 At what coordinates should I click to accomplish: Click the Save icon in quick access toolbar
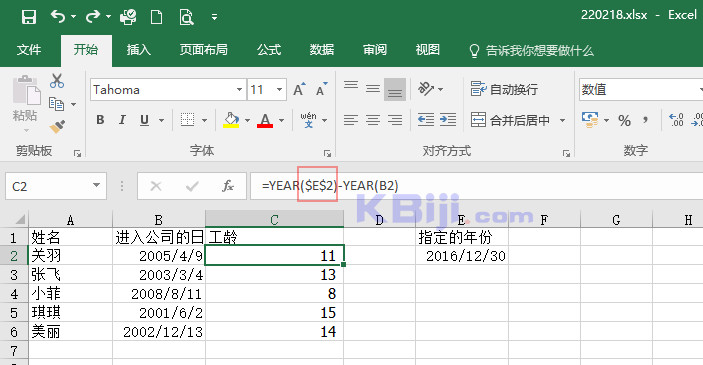pos(29,17)
